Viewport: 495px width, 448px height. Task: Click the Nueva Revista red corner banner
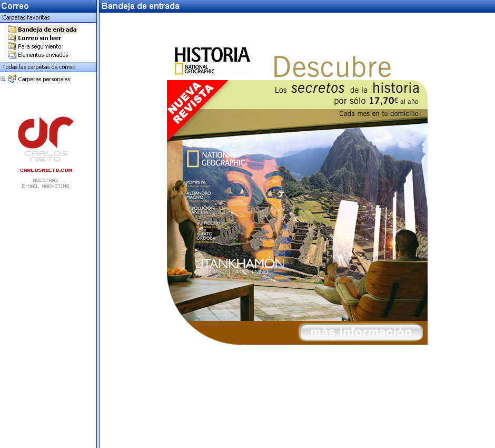tap(191, 103)
